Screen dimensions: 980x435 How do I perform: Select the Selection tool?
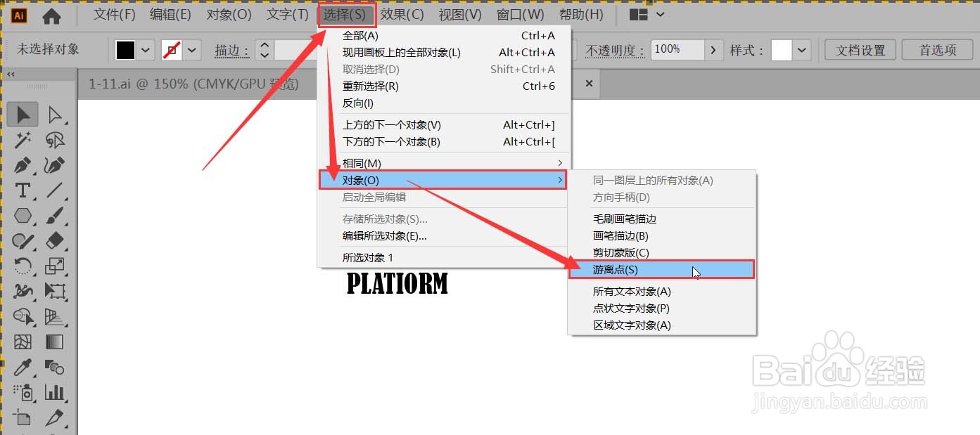pyautogui.click(x=23, y=114)
